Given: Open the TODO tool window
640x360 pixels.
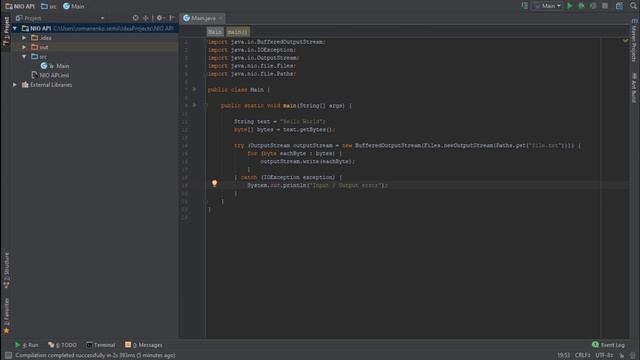Looking at the screenshot, I should (62, 345).
